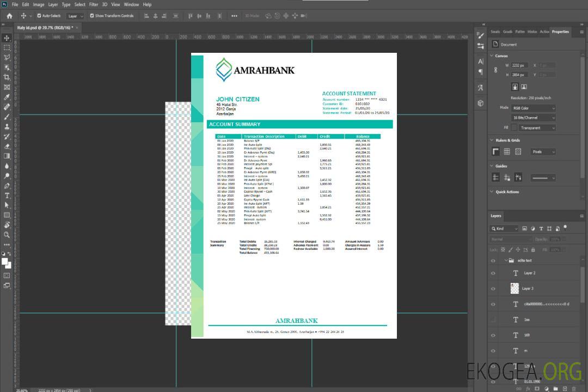
Task: Set canvas to landscape orientation
Action: pos(524,87)
